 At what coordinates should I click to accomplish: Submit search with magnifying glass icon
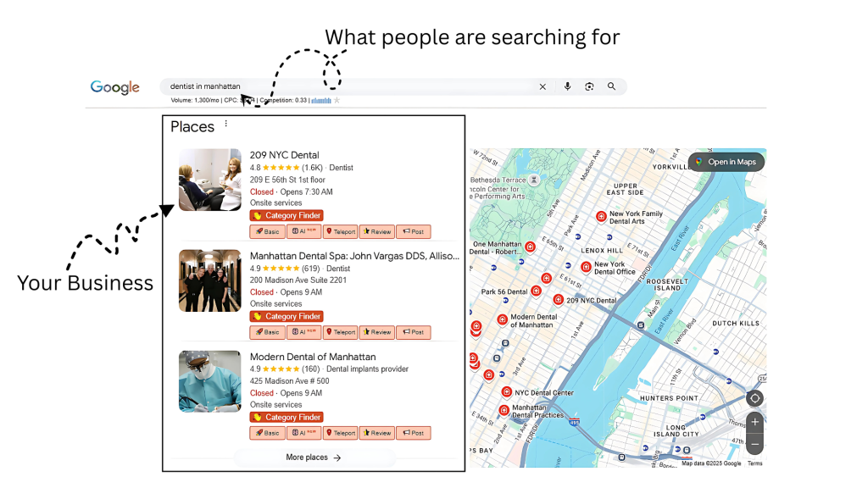tap(611, 86)
